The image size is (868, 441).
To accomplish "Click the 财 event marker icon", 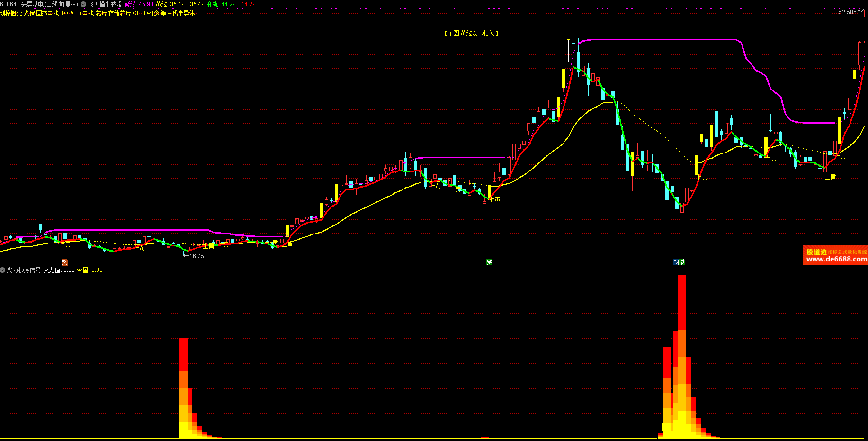I will 676,262.
